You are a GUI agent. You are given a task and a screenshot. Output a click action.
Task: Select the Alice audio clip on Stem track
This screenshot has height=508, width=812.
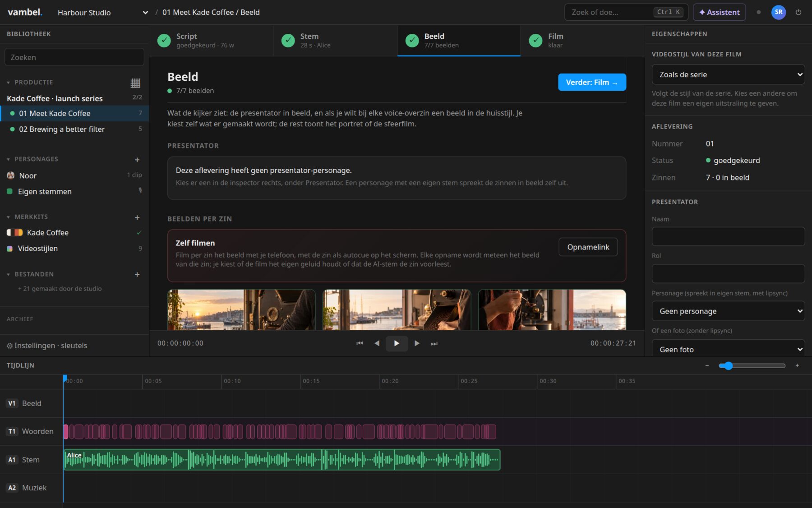[x=282, y=460]
